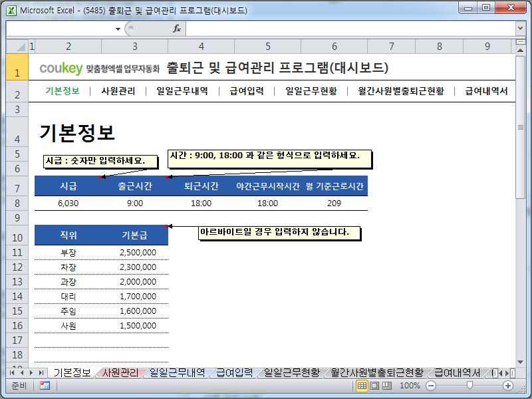The width and height of the screenshot is (532, 399).
Task: Click the zoom slider handle
Action: 469,385
